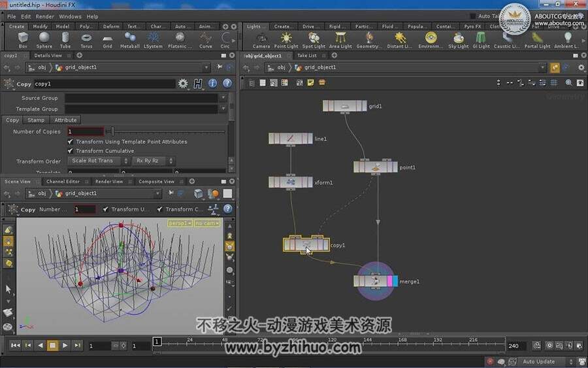The image size is (588, 368).
Task: Select the Curve shelf tool
Action: pyautogui.click(x=206, y=40)
